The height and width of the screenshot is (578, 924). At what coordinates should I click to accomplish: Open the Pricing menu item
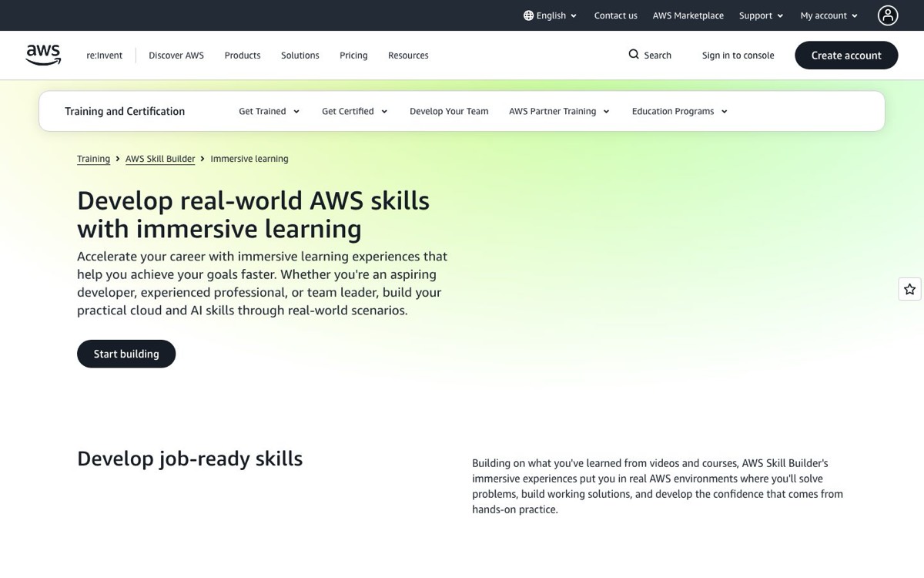point(353,55)
